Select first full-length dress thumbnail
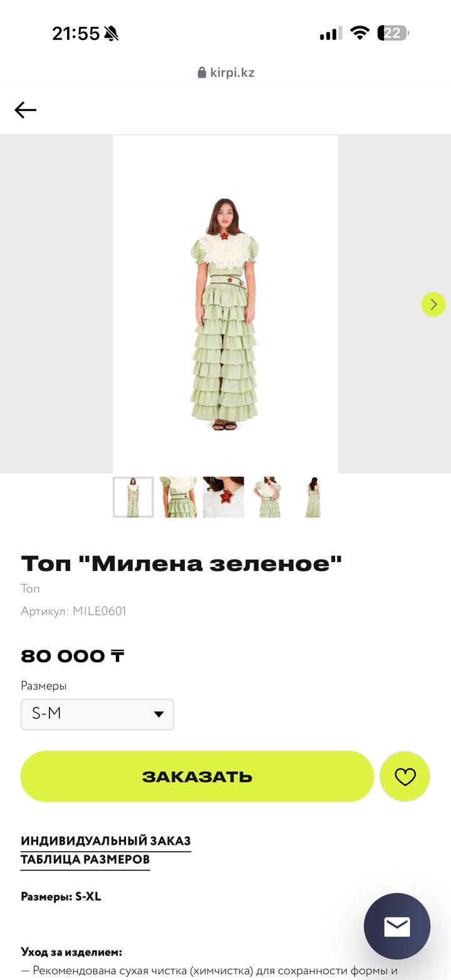 coord(133,498)
